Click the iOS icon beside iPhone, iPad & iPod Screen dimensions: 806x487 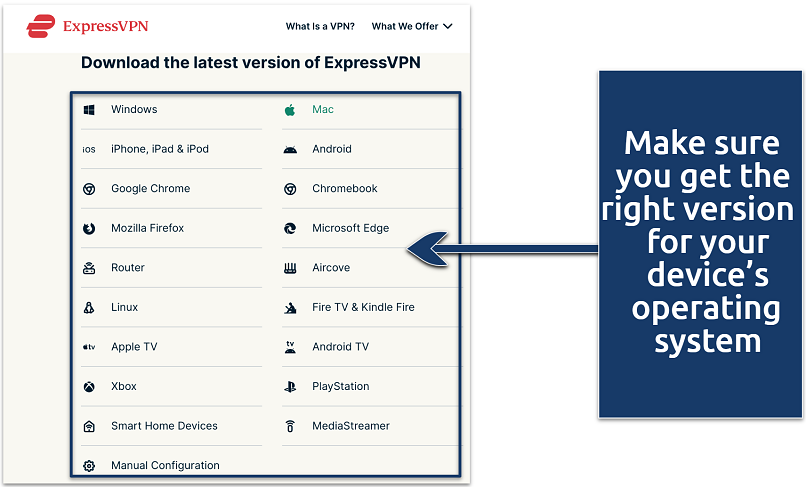click(89, 149)
